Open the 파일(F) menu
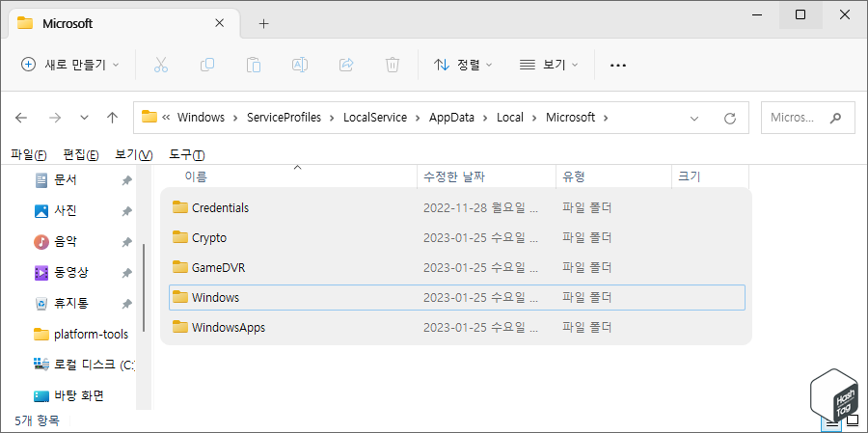Screen dimensions: 868x433 pos(28,155)
